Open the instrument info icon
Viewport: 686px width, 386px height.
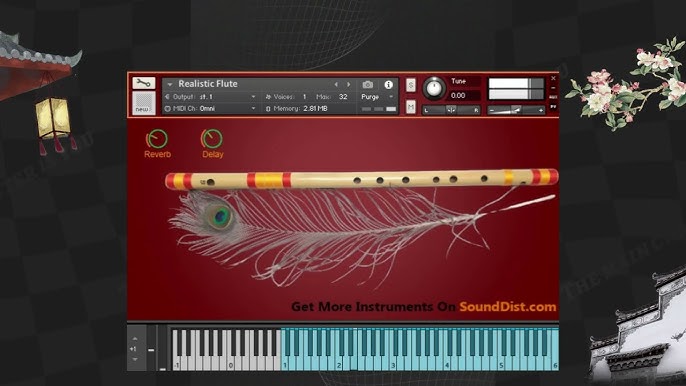pos(388,84)
